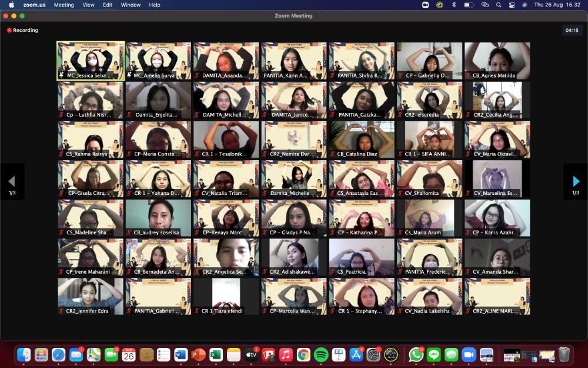Open the Zoom status icon in menu bar

426,5
